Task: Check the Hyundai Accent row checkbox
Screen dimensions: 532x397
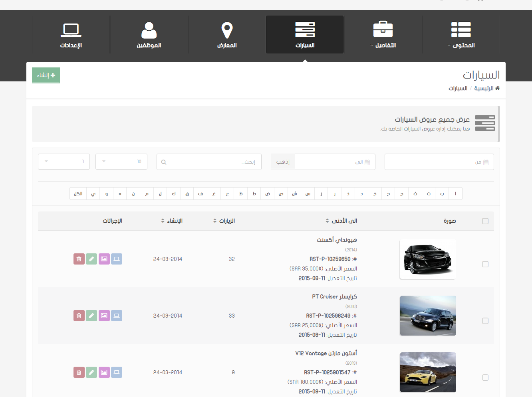Action: point(485,264)
